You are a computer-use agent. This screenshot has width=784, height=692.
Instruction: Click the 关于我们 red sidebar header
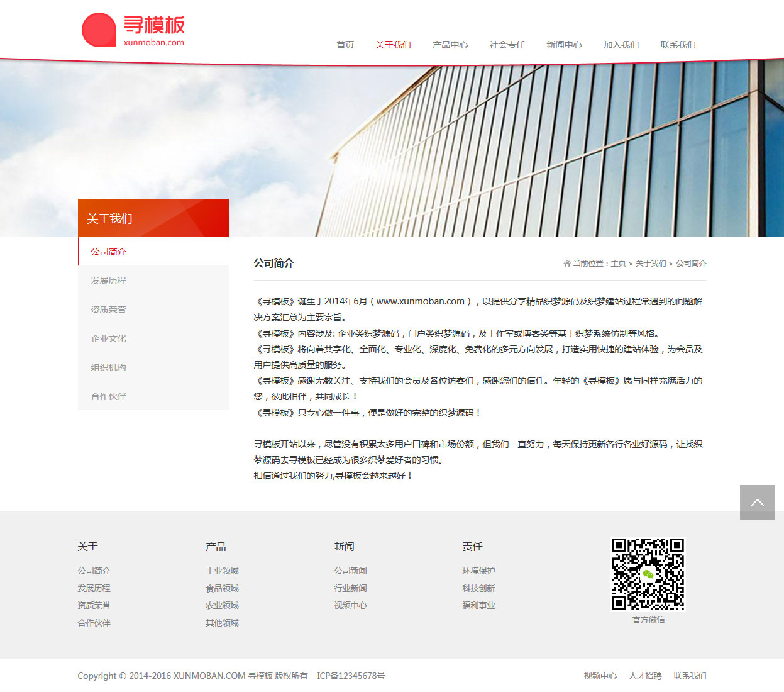[153, 218]
